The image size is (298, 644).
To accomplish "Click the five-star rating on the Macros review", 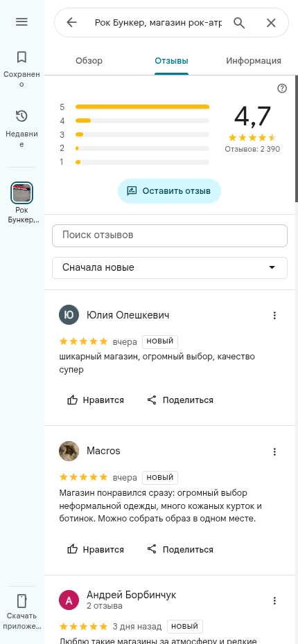I will (x=84, y=477).
